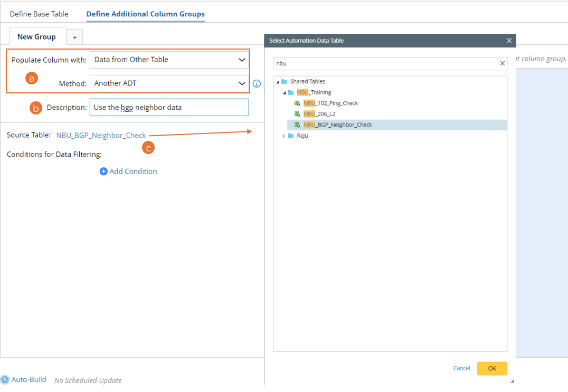Collapse the NBU_Training folder
This screenshot has height=392, width=568.
(284, 93)
